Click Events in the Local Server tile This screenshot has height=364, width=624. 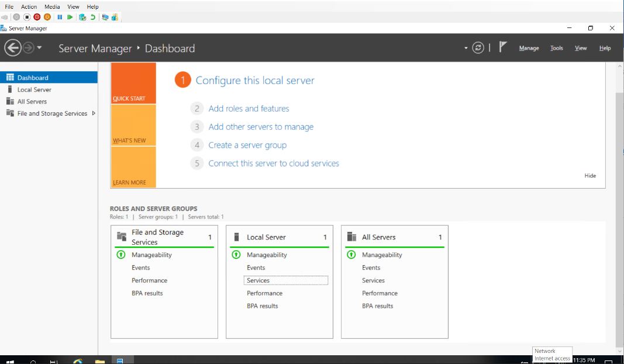256,268
